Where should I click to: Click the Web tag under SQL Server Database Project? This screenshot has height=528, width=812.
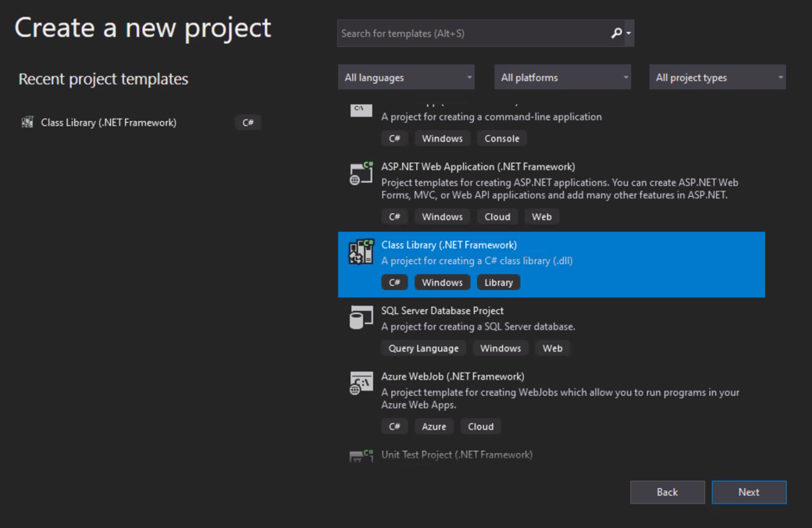553,348
